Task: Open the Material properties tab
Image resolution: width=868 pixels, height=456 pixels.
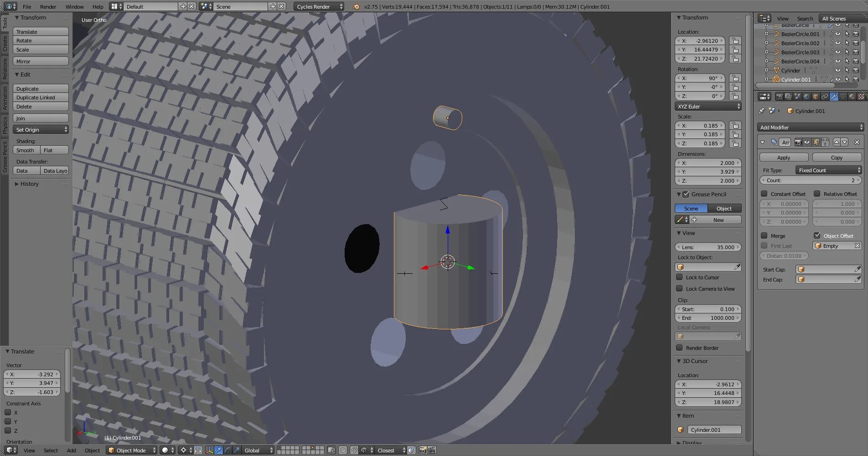Action: coord(852,97)
